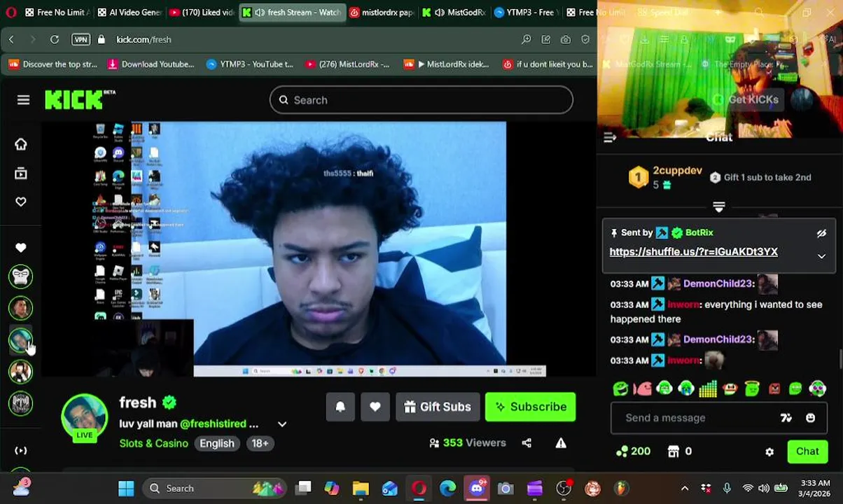Open the Home icon in sidebar
843x504 pixels.
click(x=21, y=144)
